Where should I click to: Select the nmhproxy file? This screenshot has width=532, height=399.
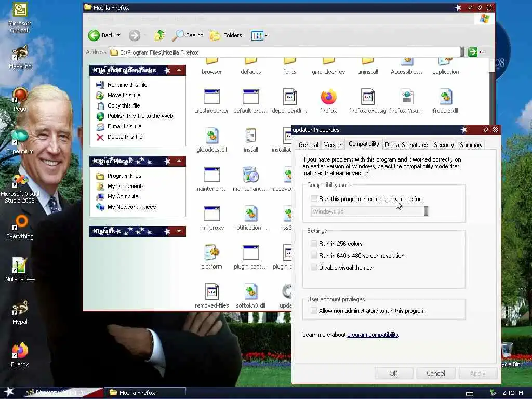pos(211,218)
